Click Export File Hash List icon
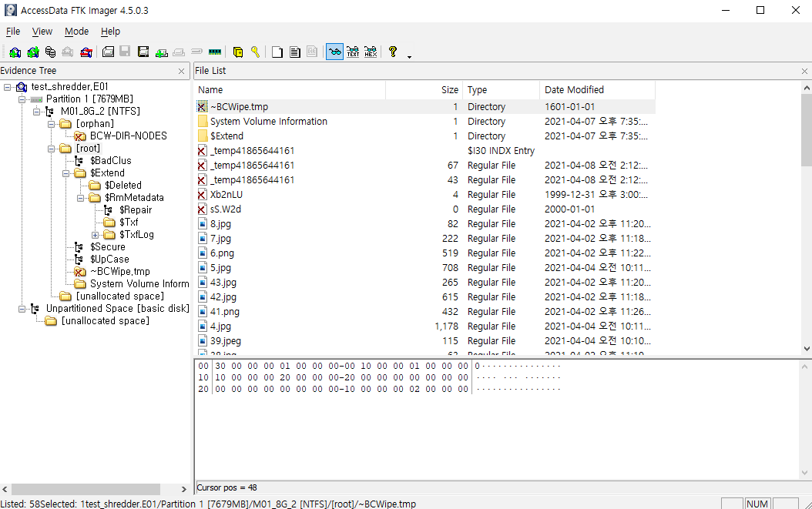The width and height of the screenshot is (812, 509). [294, 52]
